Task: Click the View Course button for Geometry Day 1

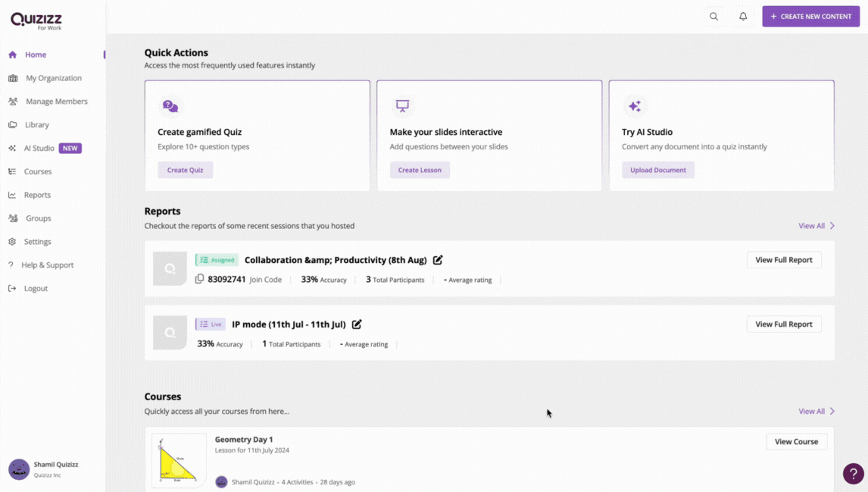Action: click(x=796, y=441)
